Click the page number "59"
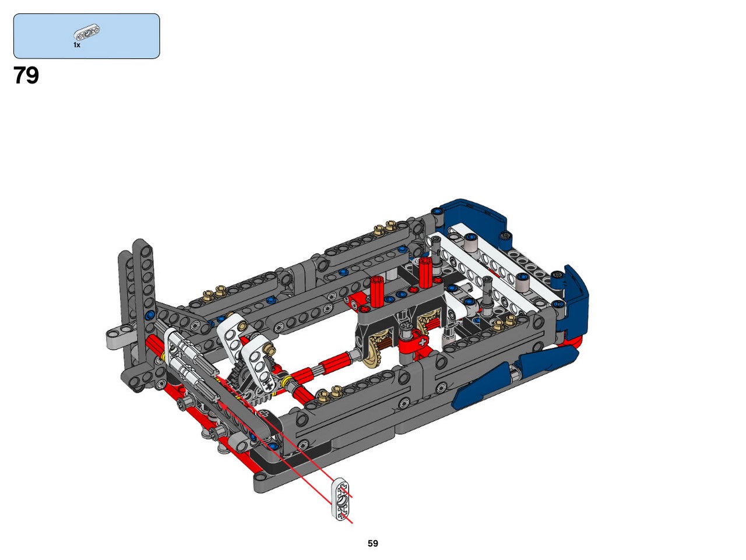746x560 pixels. pyautogui.click(x=373, y=543)
